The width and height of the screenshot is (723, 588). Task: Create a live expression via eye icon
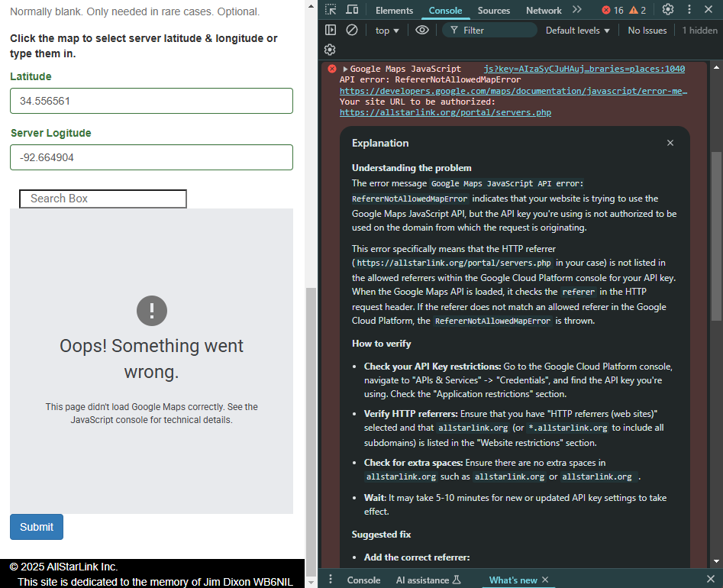point(422,31)
